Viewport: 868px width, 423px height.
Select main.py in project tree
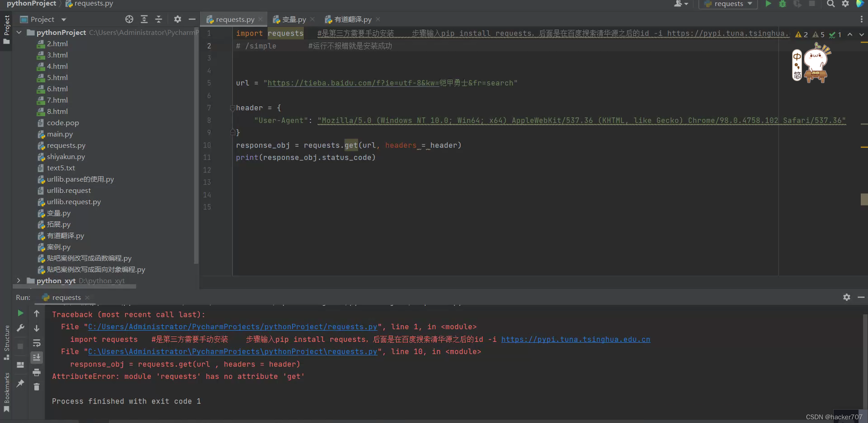[x=60, y=134]
